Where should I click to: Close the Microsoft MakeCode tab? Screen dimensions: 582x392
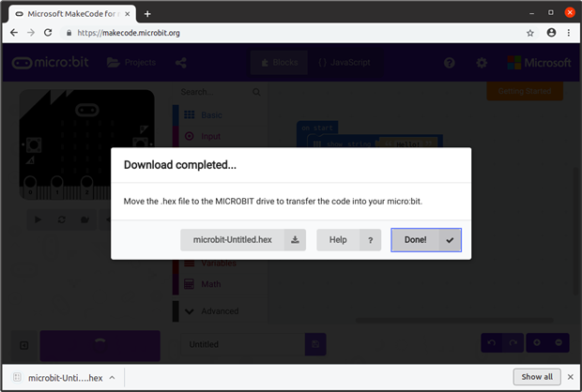coord(128,14)
